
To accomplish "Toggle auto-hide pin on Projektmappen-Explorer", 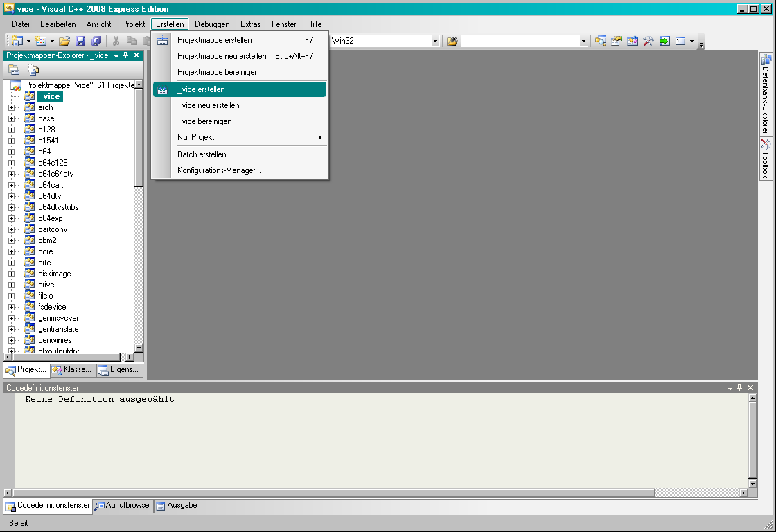I will [x=126, y=55].
